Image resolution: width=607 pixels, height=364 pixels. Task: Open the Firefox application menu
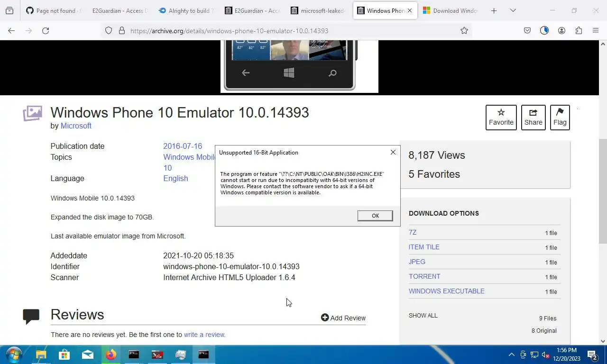[x=596, y=30]
